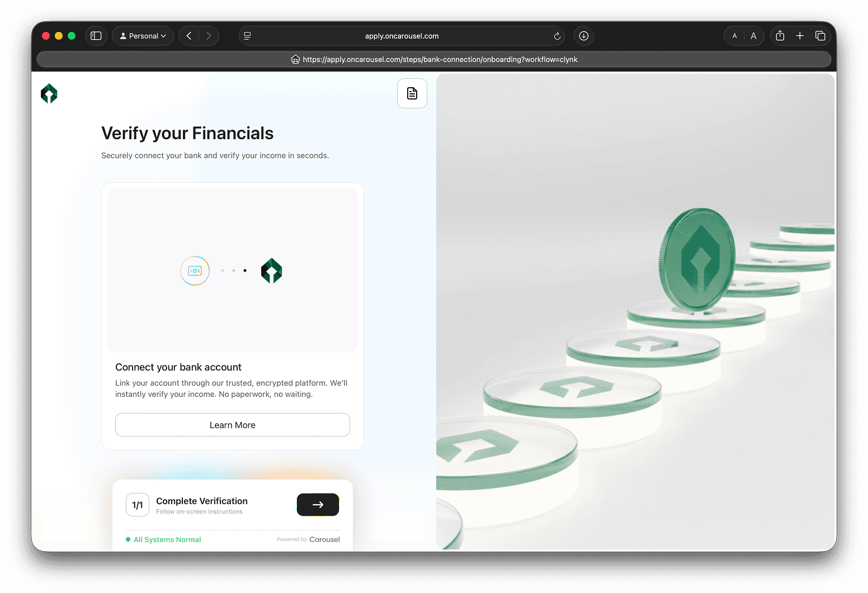
Task: Decrease text size with small A
Action: pyautogui.click(x=734, y=36)
